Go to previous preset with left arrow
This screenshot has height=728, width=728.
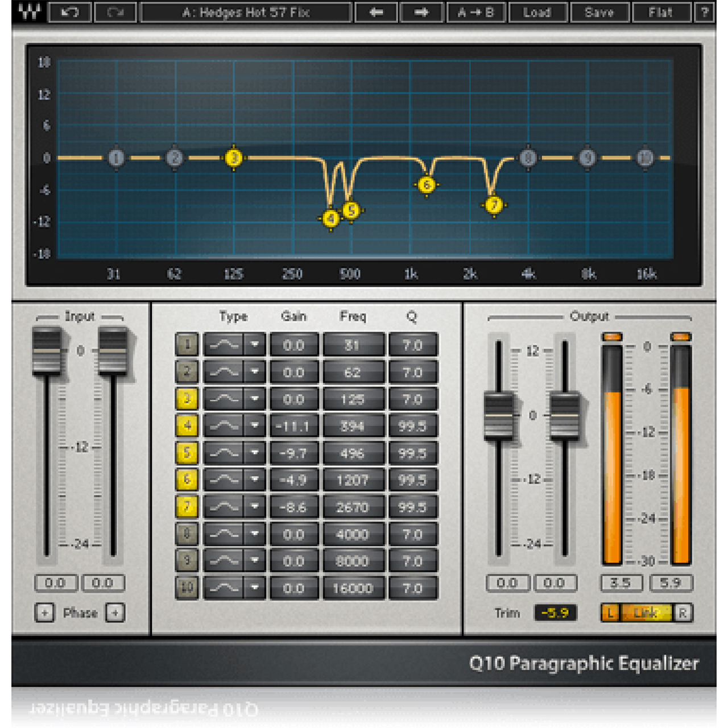[376, 12]
